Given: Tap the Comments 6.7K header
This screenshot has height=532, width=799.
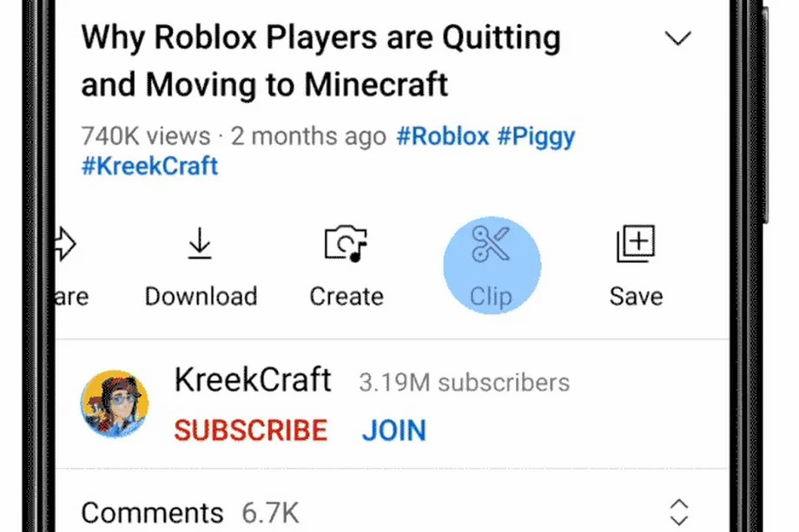Looking at the screenshot, I should click(x=190, y=512).
